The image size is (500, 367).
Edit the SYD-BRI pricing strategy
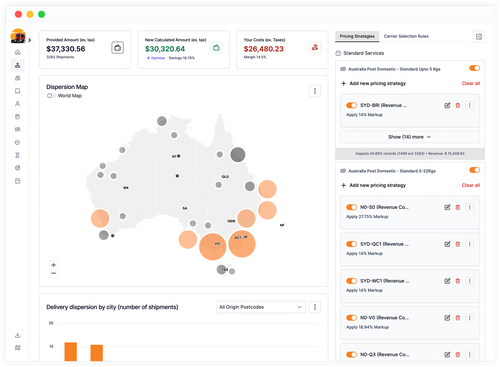coord(447,105)
